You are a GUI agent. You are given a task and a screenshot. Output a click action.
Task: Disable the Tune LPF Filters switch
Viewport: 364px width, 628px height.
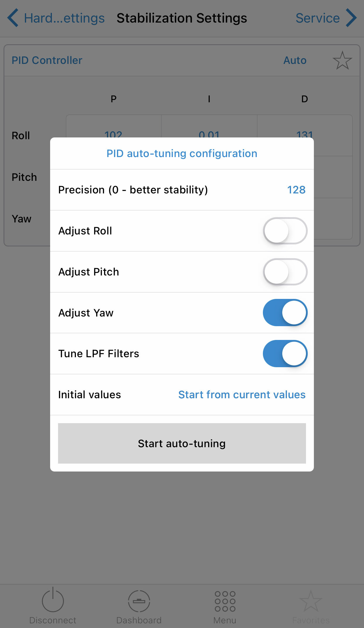(x=285, y=354)
